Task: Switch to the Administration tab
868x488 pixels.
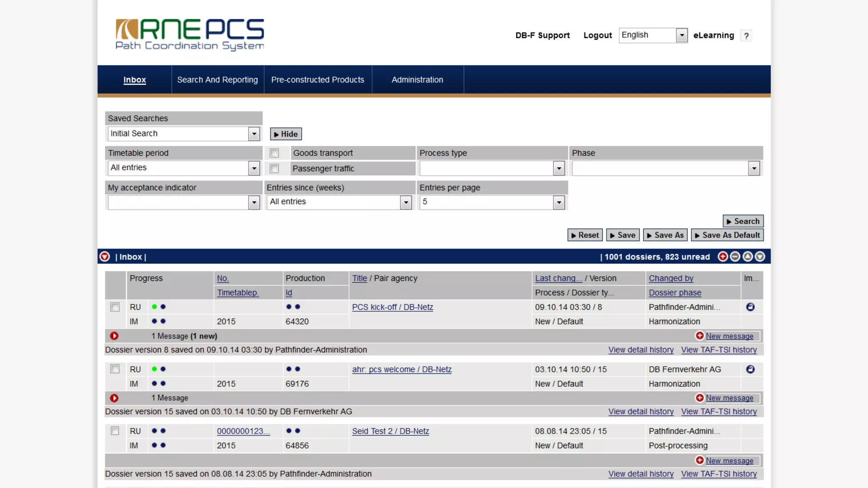Action: tap(417, 80)
